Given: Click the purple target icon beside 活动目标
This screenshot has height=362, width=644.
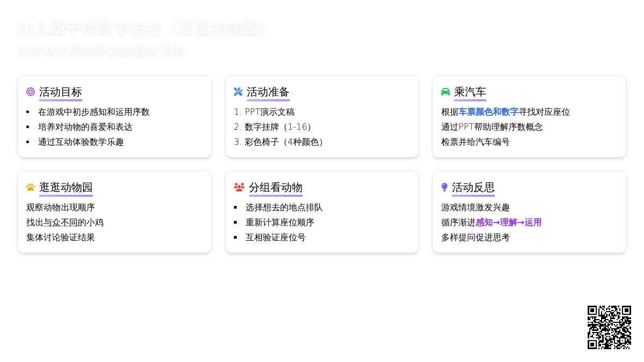Looking at the screenshot, I should [x=31, y=92].
